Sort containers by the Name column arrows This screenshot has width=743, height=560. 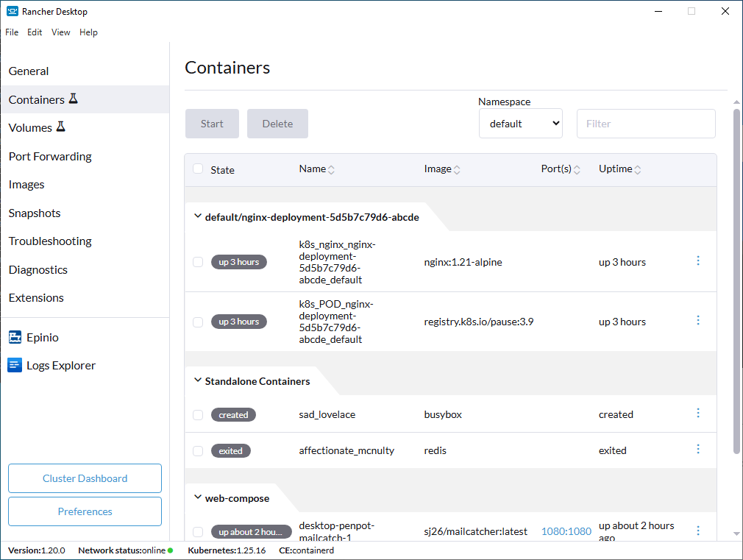click(333, 169)
